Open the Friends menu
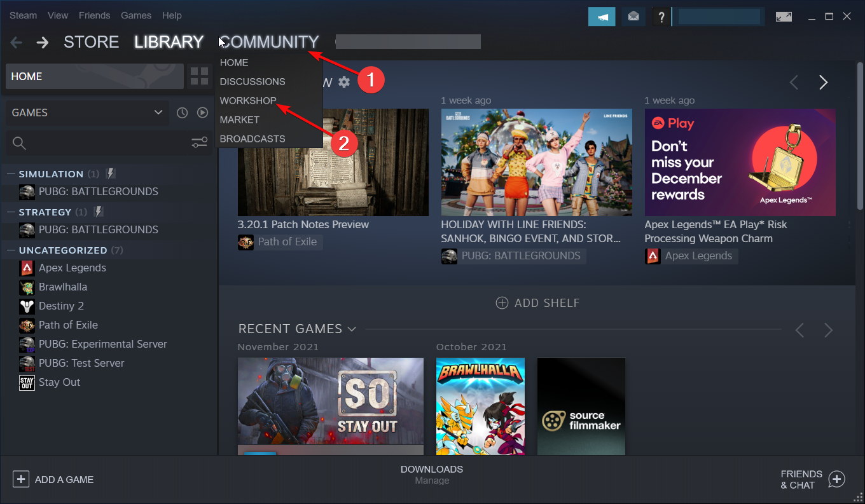The height and width of the screenshot is (504, 865). point(94,15)
